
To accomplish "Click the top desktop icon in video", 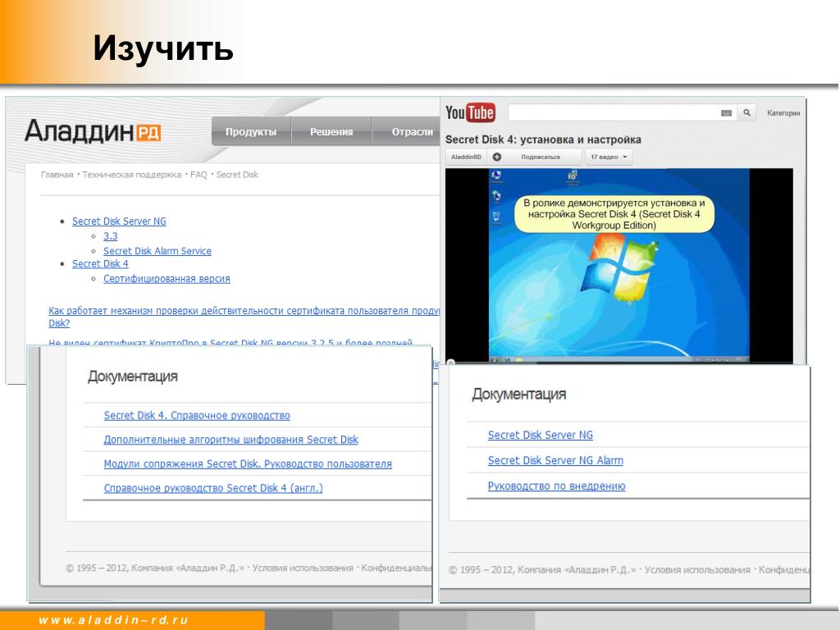I will pos(496,177).
